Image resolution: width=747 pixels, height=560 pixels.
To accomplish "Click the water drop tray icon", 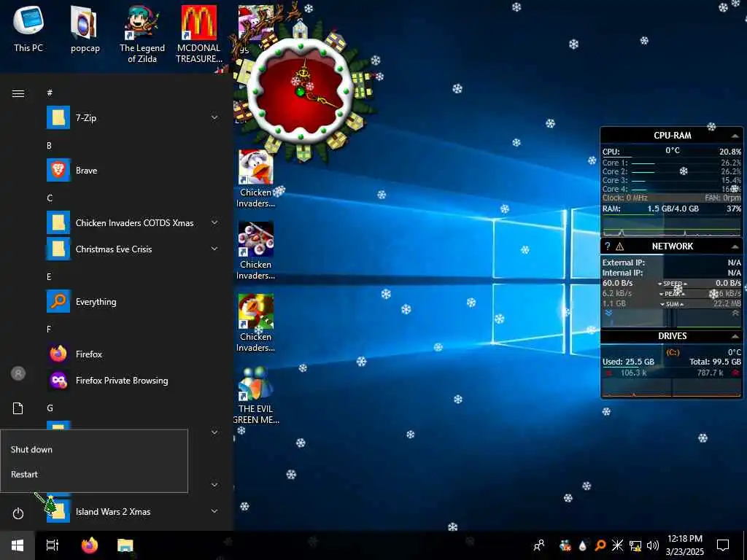I will (x=582, y=545).
